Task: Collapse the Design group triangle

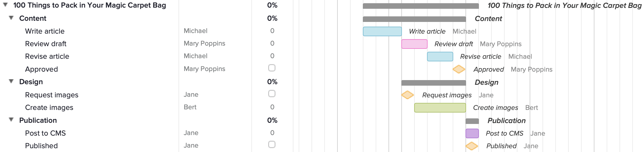Action: click(11, 81)
